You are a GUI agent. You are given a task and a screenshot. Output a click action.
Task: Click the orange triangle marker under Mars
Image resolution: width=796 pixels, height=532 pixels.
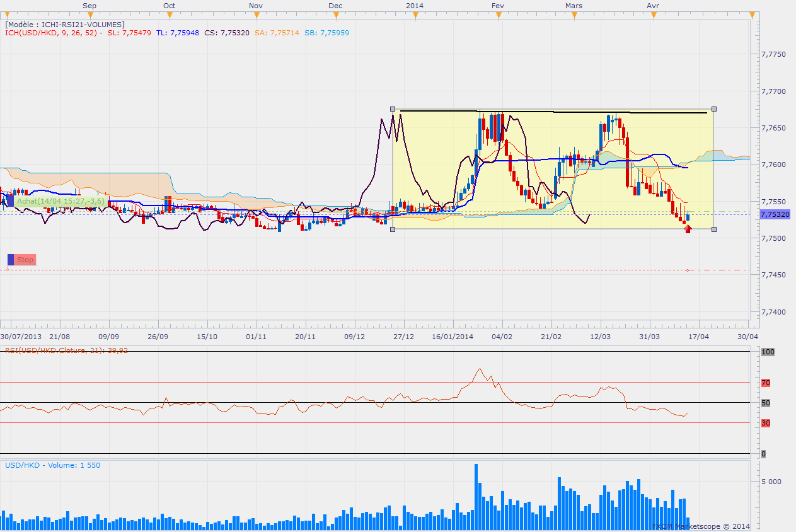click(x=574, y=14)
